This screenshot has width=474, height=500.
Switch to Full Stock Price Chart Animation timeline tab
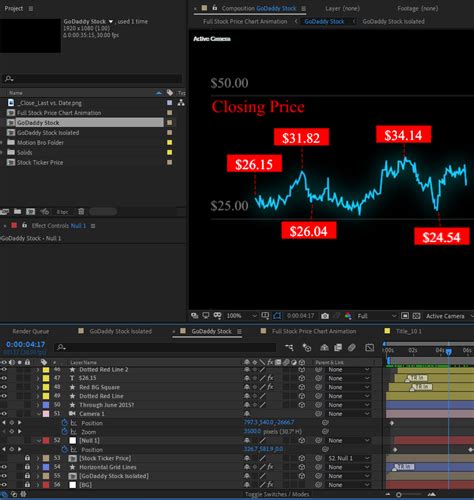pos(314,331)
